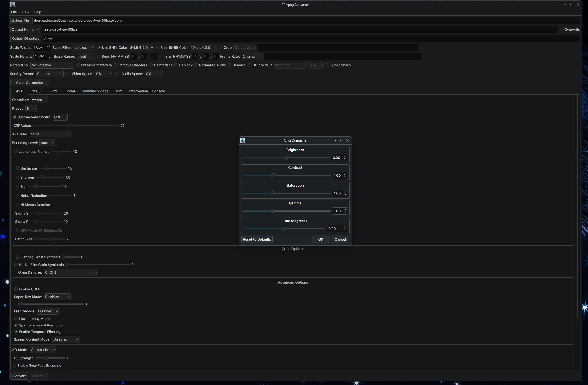The height and width of the screenshot is (385, 588).
Task: Increase Brightness value with spinner arrow
Action: 345,156
